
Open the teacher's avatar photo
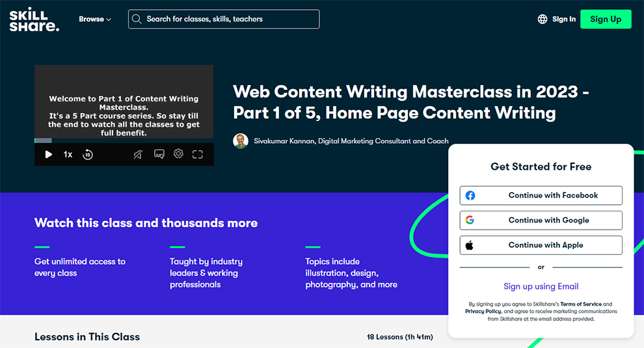(x=241, y=141)
